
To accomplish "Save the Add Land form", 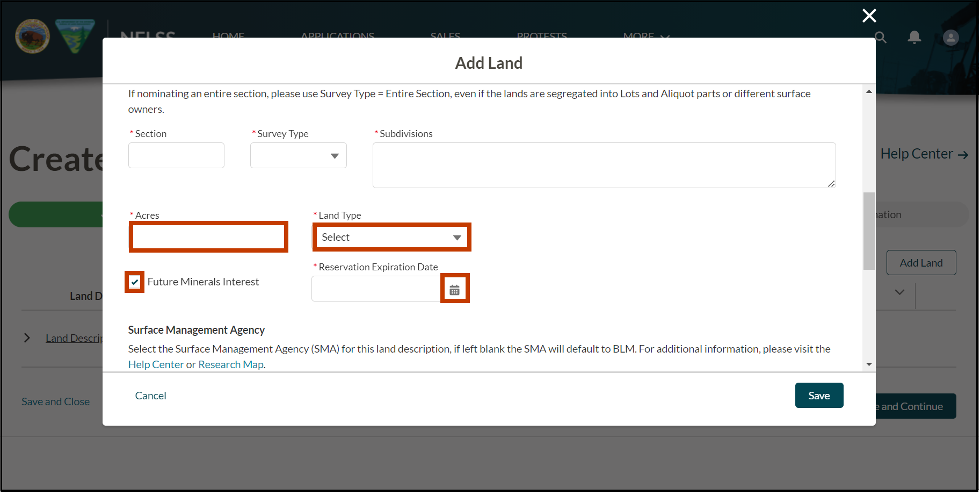I will point(819,395).
